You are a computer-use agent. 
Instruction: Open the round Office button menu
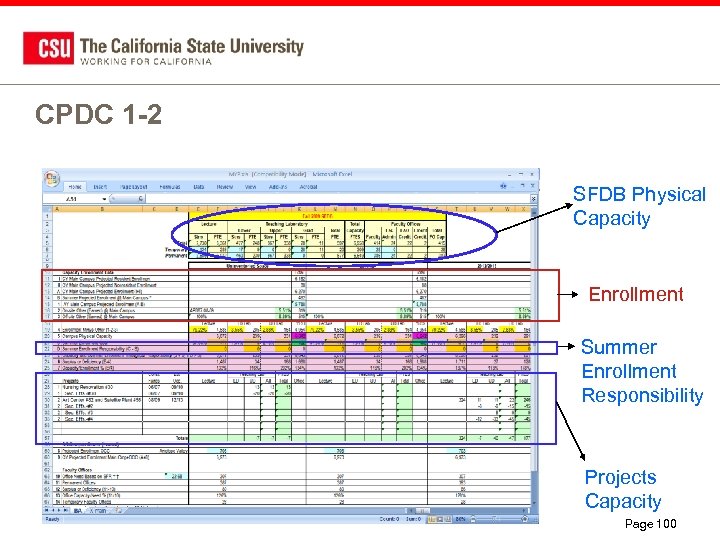pos(52,179)
